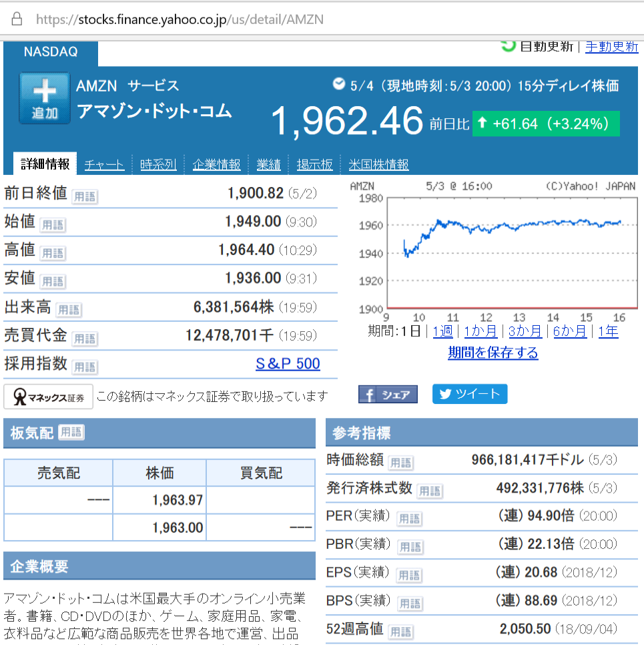The height and width of the screenshot is (645, 644).
Task: Switch chart period to 6か月
Action: point(570,331)
